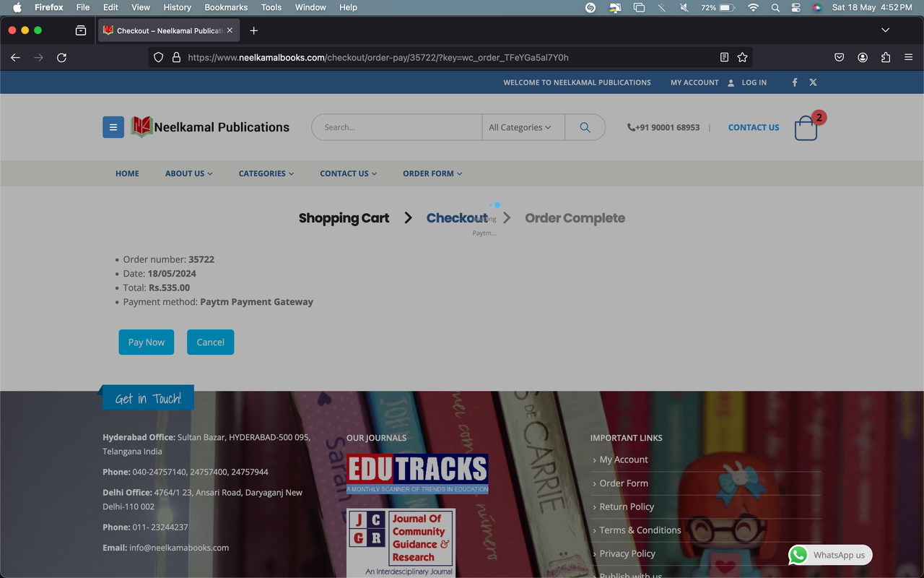Open Journal of Community Guidance banner
The height and width of the screenshot is (578, 924).
click(x=401, y=543)
